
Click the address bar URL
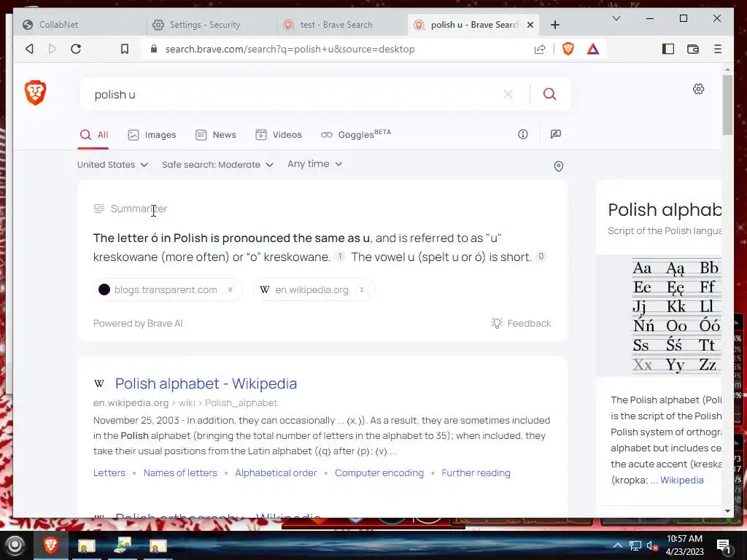pyautogui.click(x=290, y=49)
